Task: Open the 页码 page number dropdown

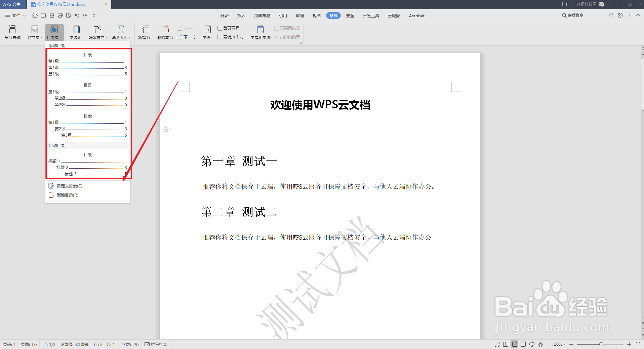Action: [208, 32]
